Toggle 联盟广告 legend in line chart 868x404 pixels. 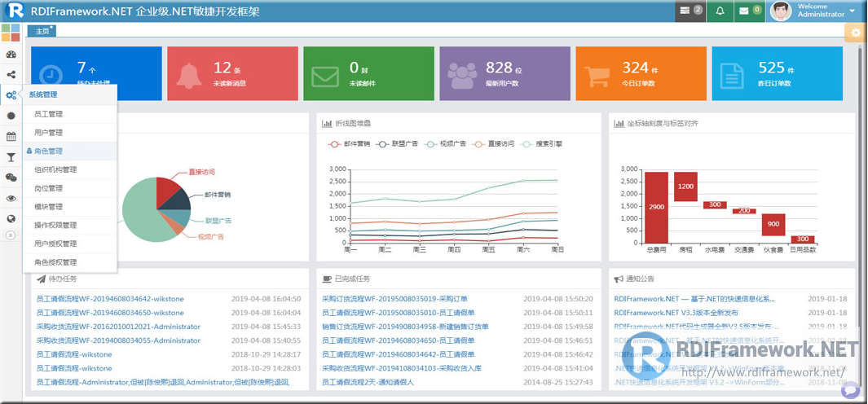click(397, 144)
